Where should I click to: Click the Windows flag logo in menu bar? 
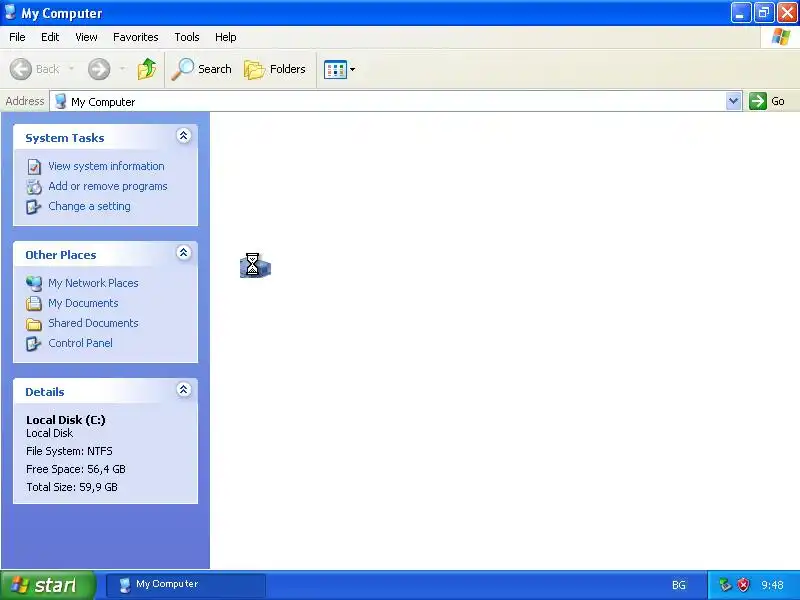pos(781,37)
